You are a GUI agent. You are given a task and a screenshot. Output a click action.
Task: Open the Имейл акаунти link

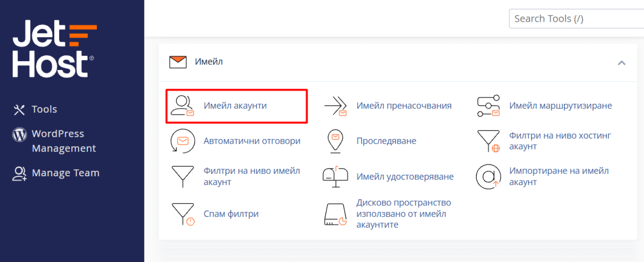click(x=235, y=106)
